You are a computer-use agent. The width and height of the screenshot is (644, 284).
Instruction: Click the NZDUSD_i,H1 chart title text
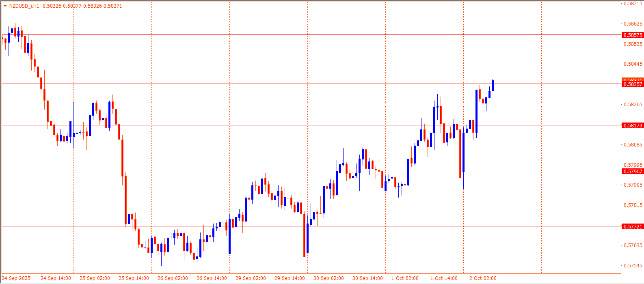pyautogui.click(x=24, y=6)
